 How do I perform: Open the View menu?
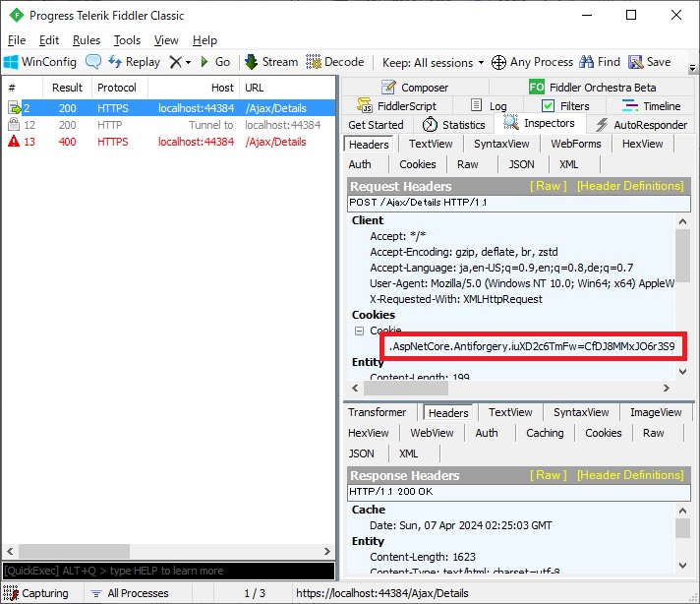[166, 40]
